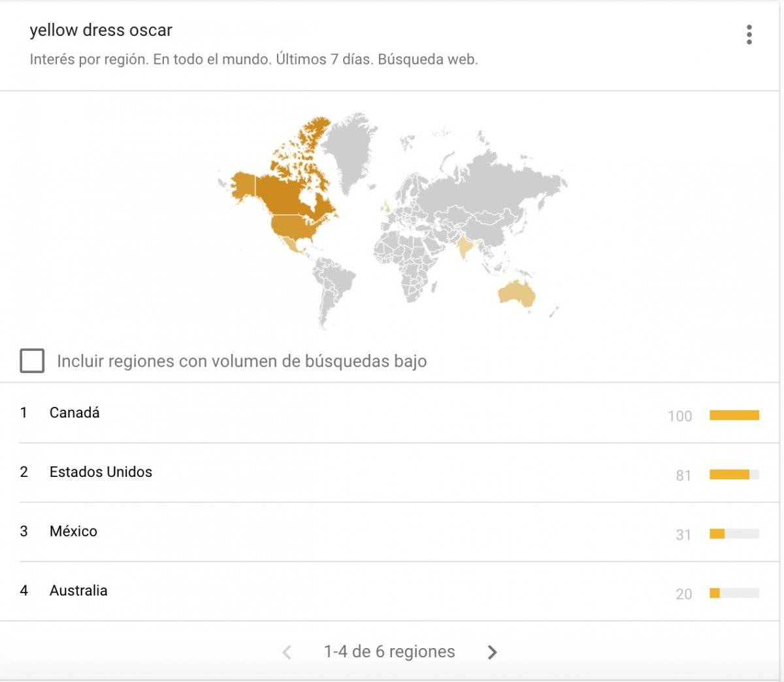Click '1-4 de 6 regiones' pagination text
The image size is (784, 682).
(389, 652)
